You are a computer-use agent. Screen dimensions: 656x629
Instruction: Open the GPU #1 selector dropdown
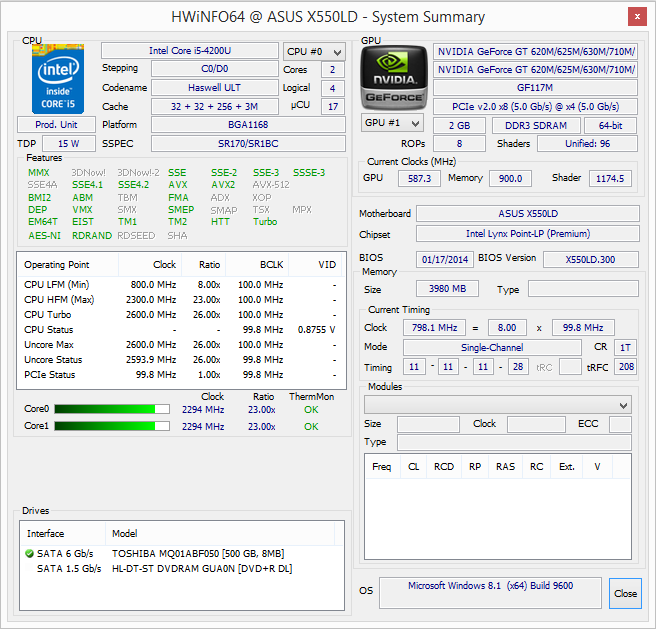[x=392, y=123]
